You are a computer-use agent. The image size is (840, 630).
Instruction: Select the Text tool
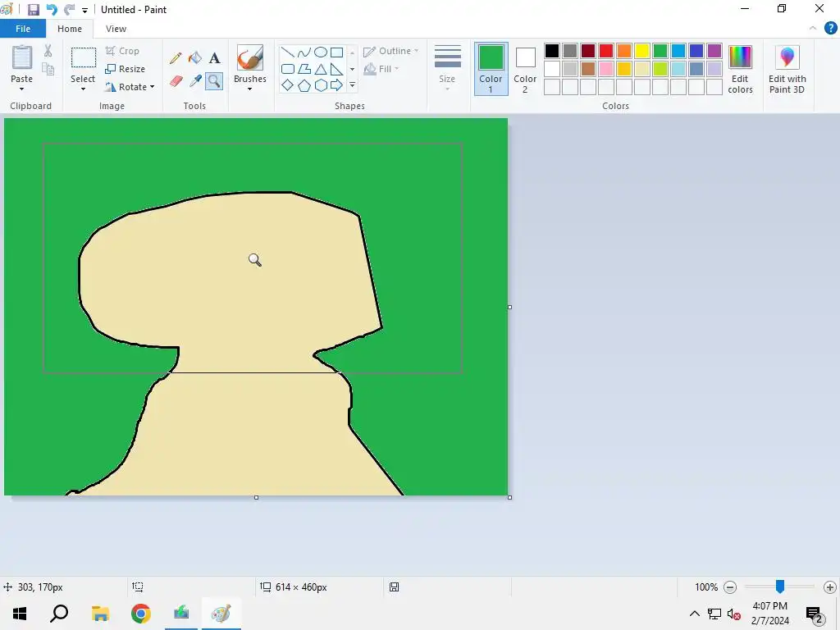pos(214,58)
